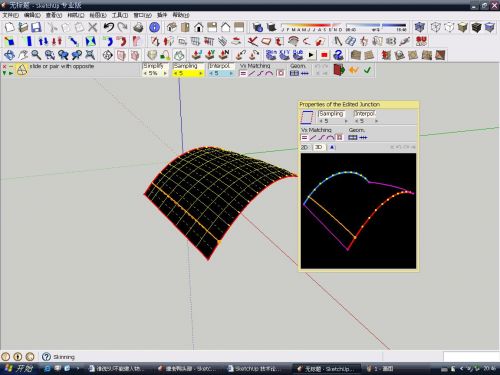Click the red stop square button

pos(324,55)
